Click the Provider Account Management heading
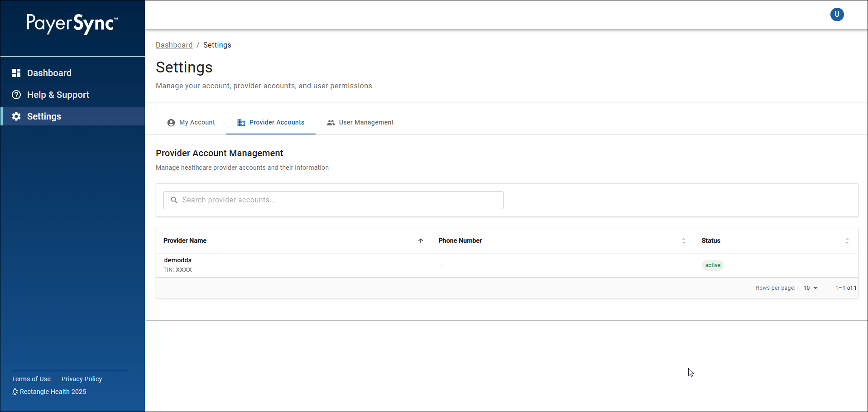 click(x=220, y=153)
